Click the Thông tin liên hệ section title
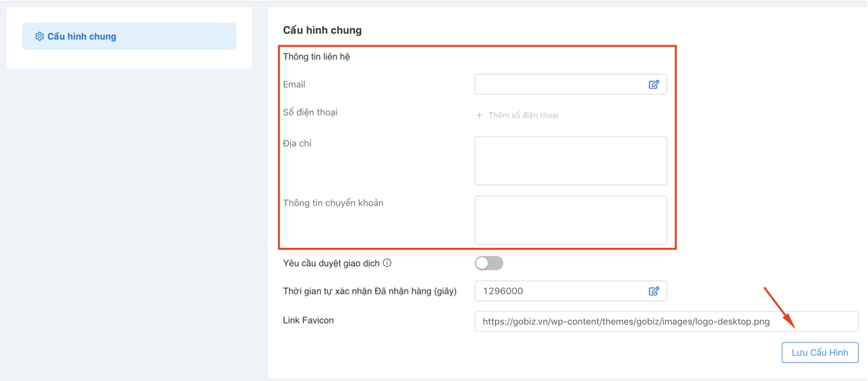 coord(316,56)
